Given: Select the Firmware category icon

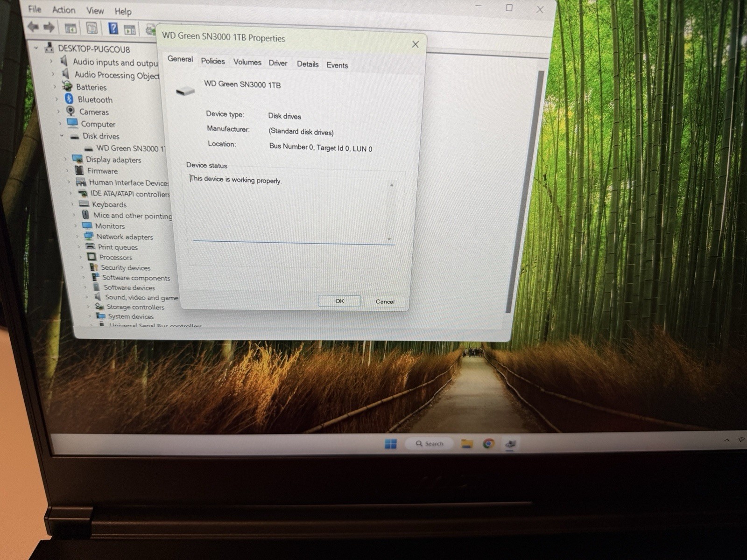Looking at the screenshot, I should (79, 170).
